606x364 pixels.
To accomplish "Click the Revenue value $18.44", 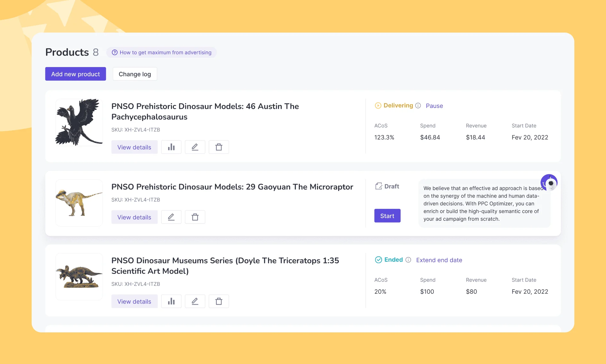I will pyautogui.click(x=476, y=137).
